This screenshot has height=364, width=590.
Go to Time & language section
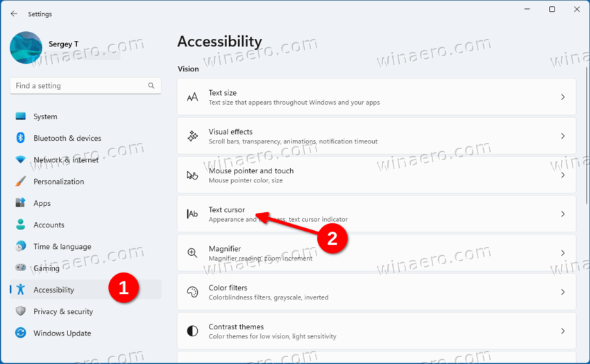pos(62,246)
